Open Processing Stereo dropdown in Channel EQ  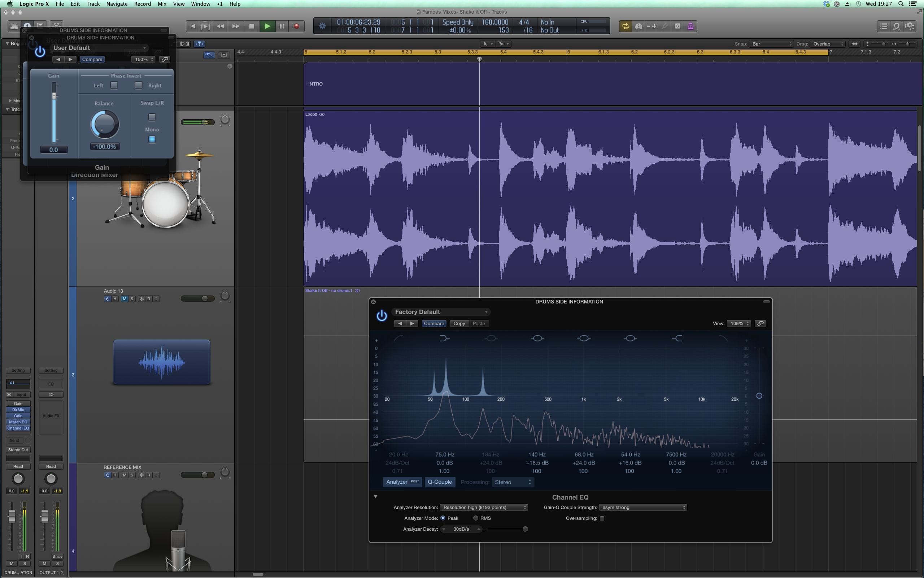coord(513,482)
